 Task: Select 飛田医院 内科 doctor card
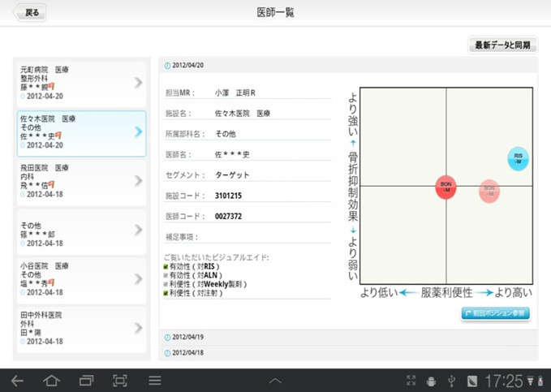(81, 183)
